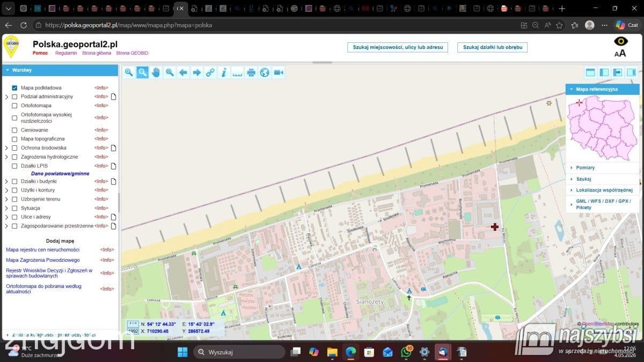Expand GML / WFS / DXF / GPX / Pikiety section
The image size is (644, 362).
603,204
